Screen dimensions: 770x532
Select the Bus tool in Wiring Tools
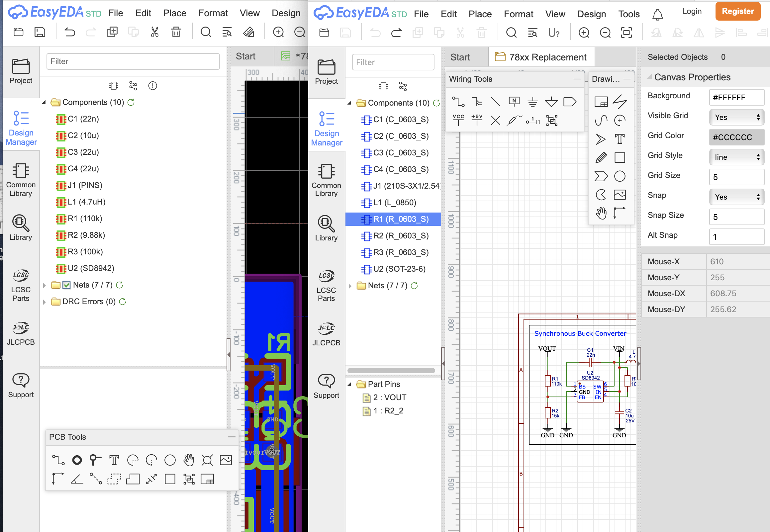point(477,102)
